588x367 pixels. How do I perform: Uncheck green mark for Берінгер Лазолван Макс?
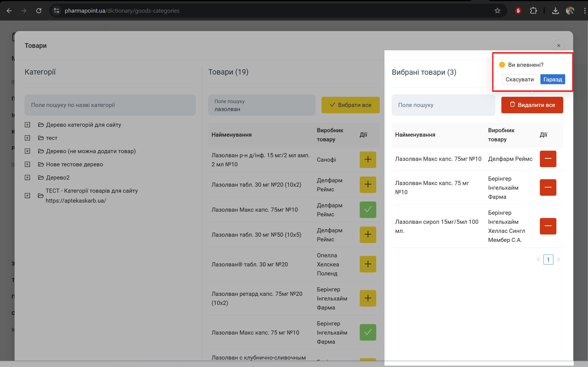tap(368, 332)
